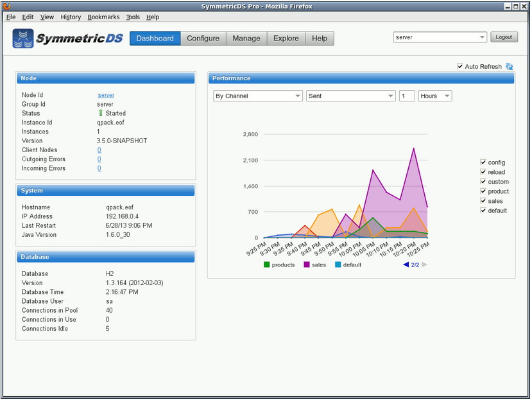The height and width of the screenshot is (400, 532).
Task: Click the Database User value sa
Action: (x=109, y=301)
